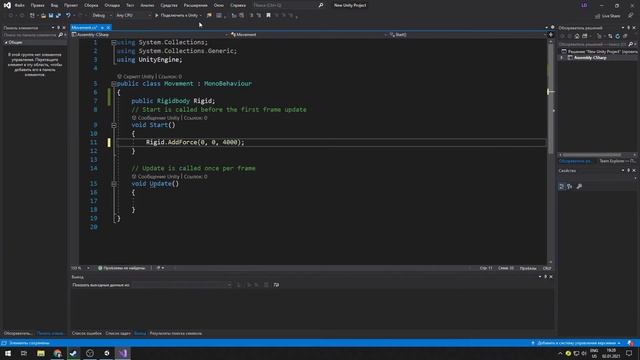Click Properties categorized view icon
640x360 pixels.
coord(562,187)
